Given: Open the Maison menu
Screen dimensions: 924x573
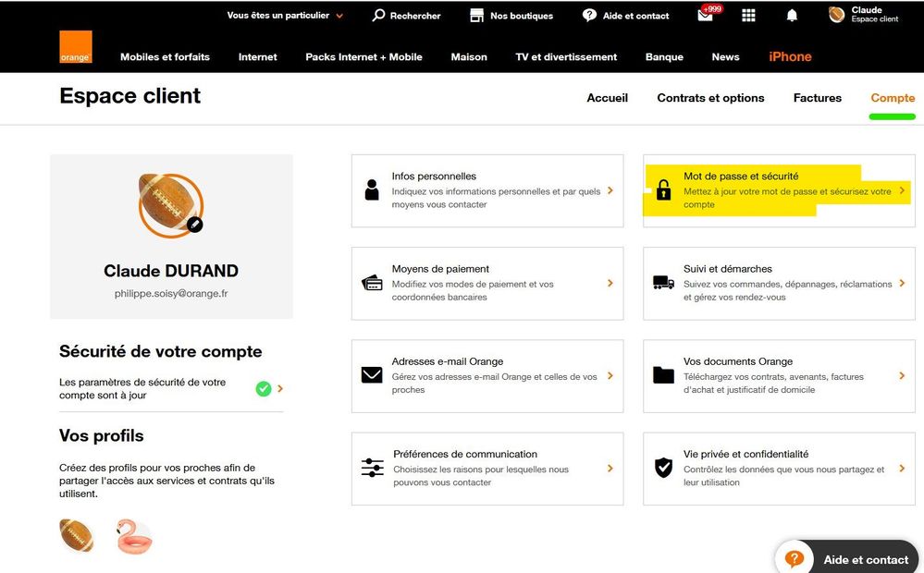Looking at the screenshot, I should click(x=469, y=56).
